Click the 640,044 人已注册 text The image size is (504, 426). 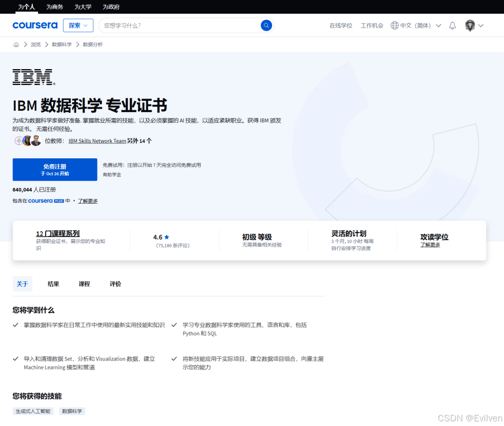coord(34,190)
